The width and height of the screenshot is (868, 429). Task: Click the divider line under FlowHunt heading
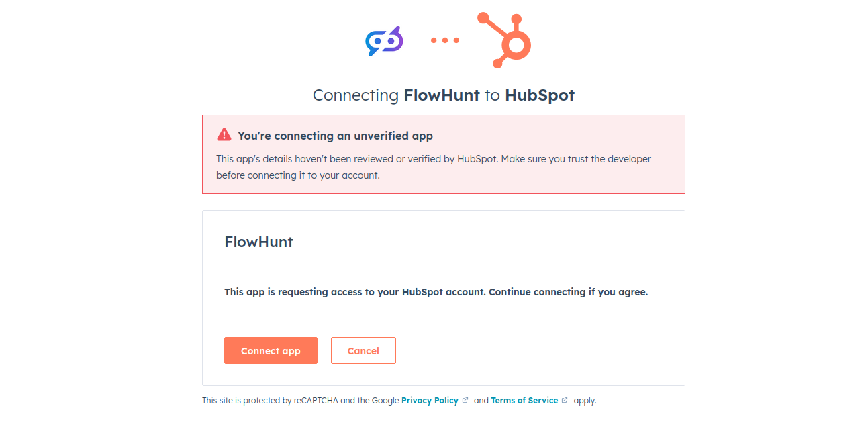pos(443,266)
